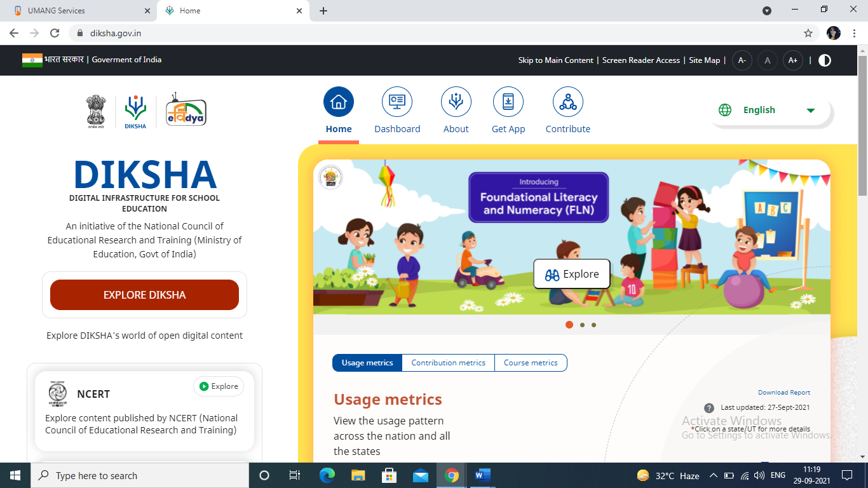Select the About section icon

[456, 101]
